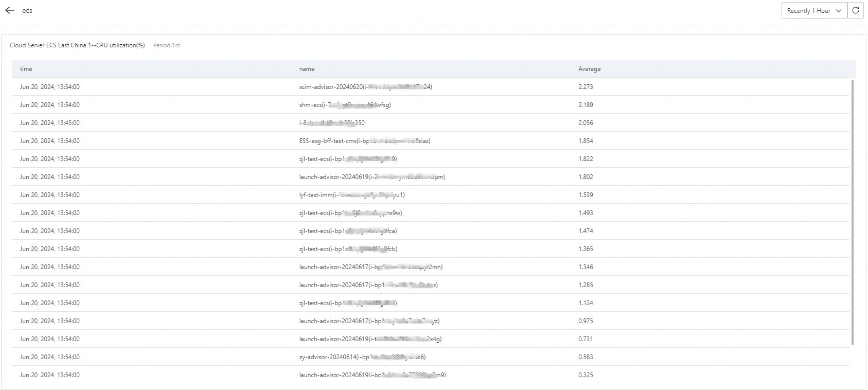Screen dimensions: 868x390
Task: Select launch-advisor-20240619 row ending in 2x4g)
Action: point(370,339)
